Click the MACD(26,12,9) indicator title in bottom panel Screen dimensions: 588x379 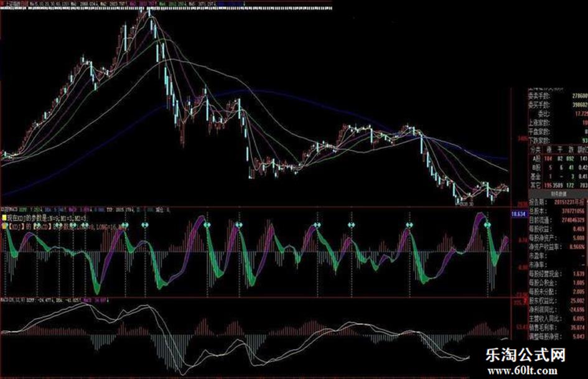click(12, 301)
